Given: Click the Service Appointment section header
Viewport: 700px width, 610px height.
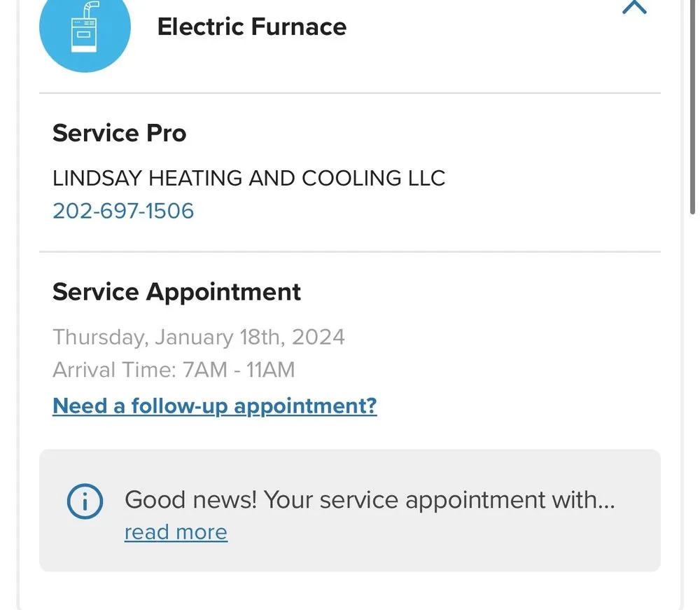Looking at the screenshot, I should click(176, 291).
